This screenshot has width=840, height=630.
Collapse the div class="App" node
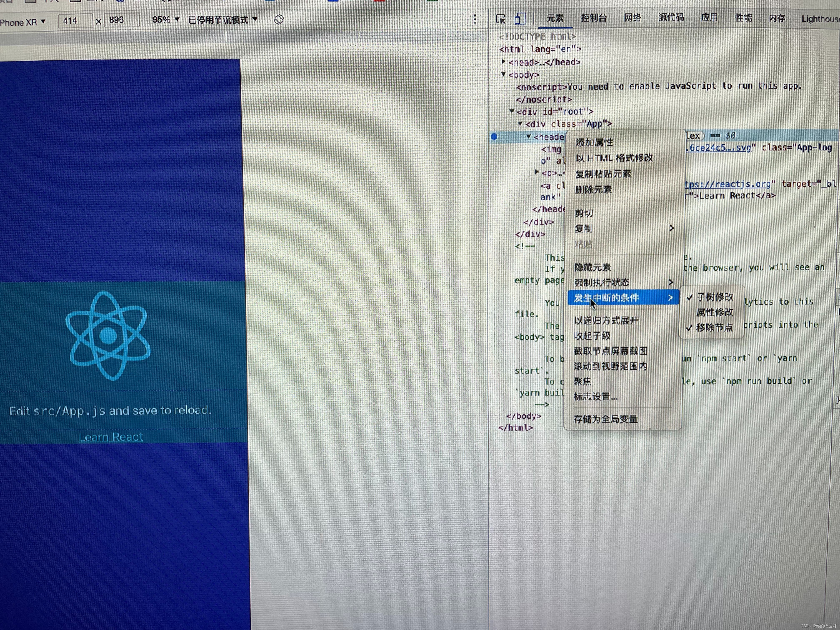click(520, 123)
